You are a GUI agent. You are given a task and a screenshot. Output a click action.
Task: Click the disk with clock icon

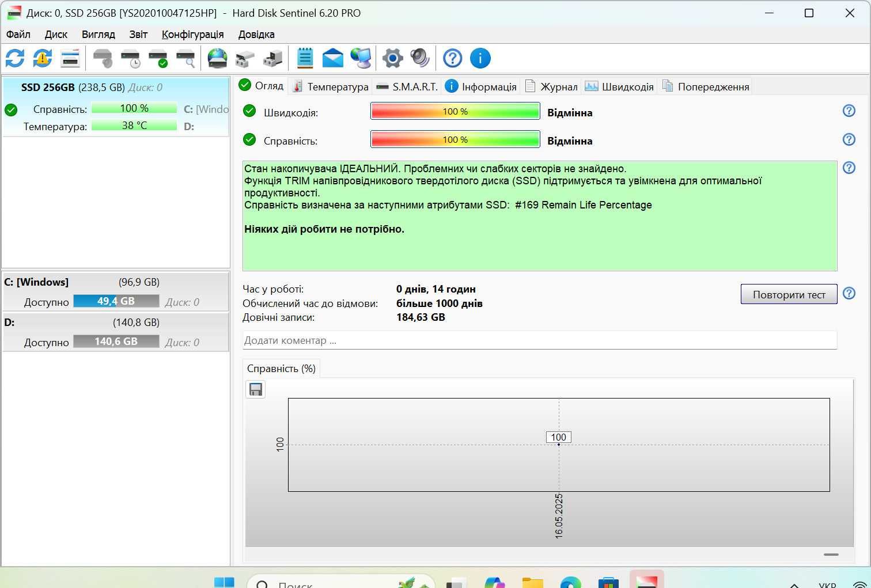point(130,58)
